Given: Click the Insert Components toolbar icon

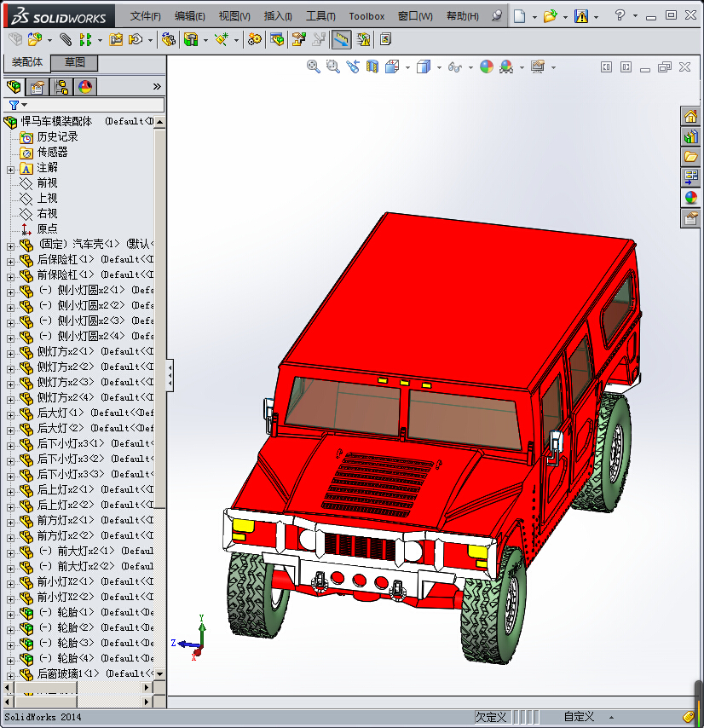Looking at the screenshot, I should click(x=35, y=39).
